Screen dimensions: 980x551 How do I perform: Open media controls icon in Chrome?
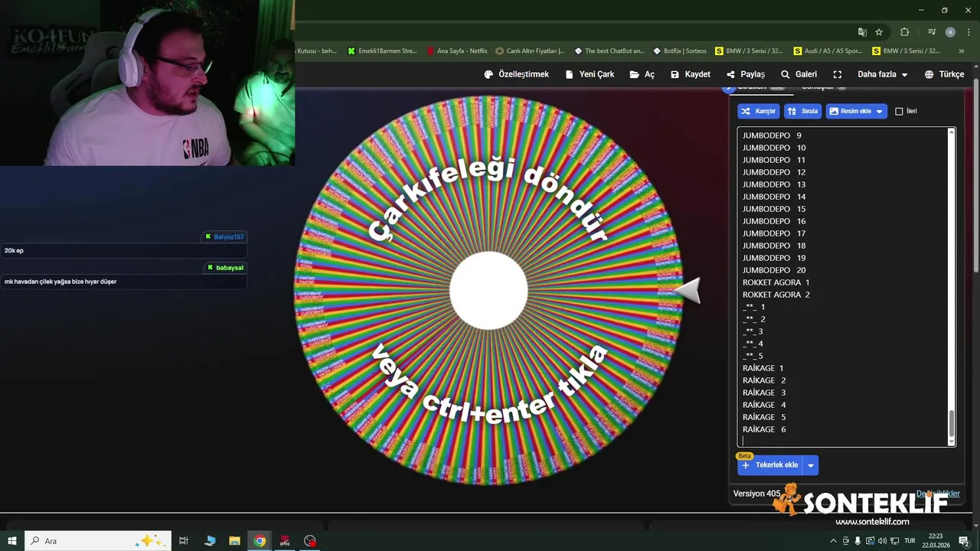tap(932, 32)
